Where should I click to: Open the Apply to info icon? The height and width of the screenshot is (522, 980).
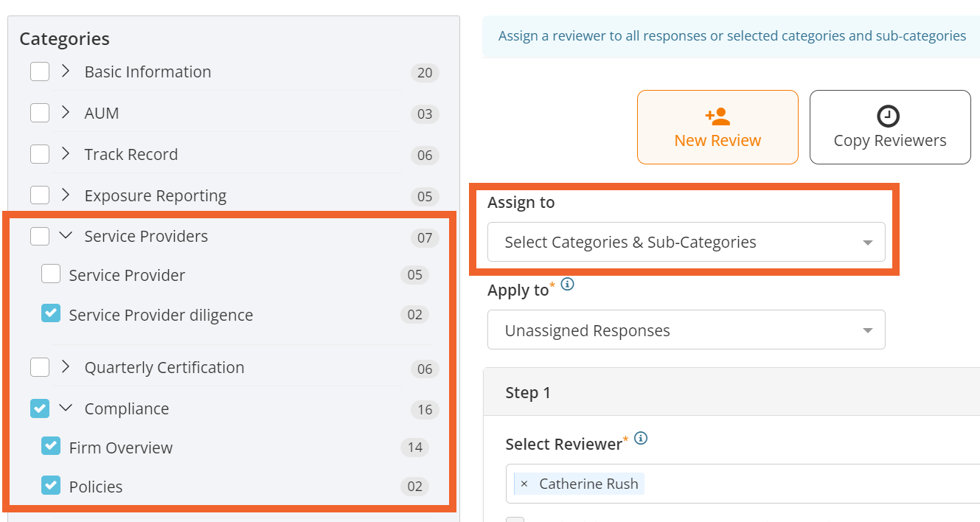coord(567,285)
